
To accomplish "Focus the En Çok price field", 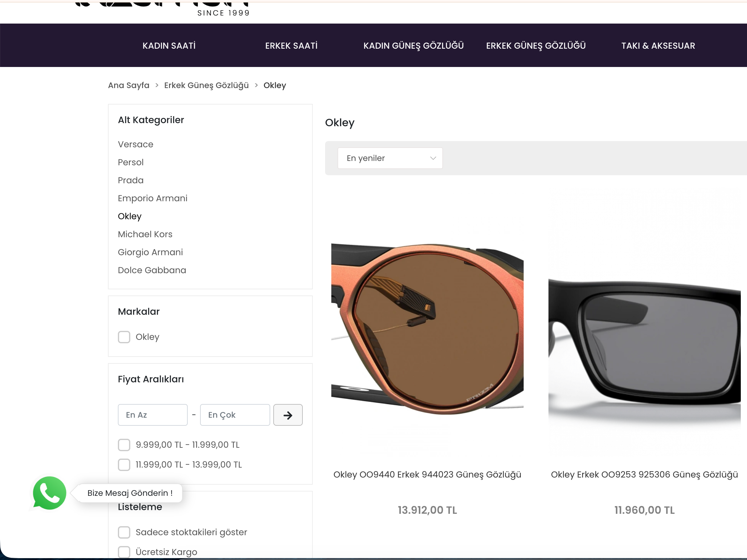I will [235, 415].
